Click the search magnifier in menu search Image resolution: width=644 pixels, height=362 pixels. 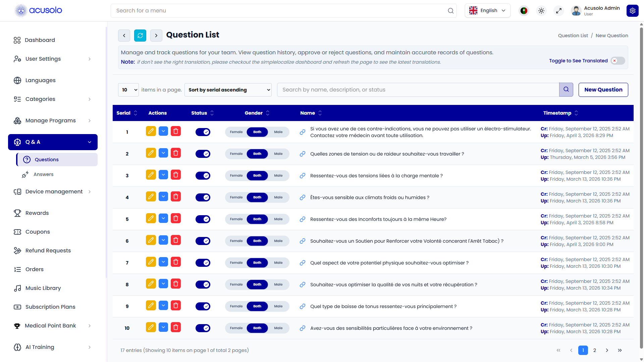coord(451,11)
